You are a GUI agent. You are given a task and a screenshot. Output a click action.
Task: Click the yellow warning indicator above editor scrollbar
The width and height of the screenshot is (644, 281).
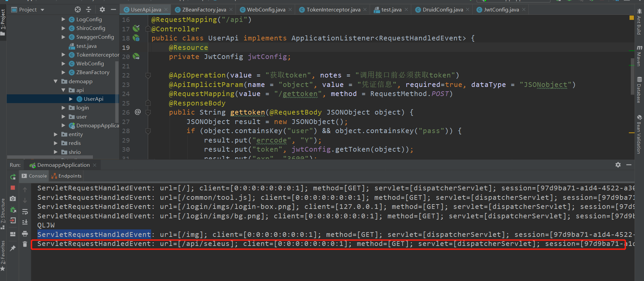(632, 18)
